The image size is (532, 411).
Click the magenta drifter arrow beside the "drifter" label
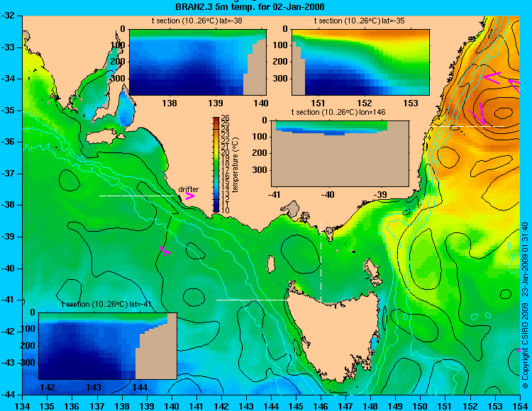pos(190,196)
